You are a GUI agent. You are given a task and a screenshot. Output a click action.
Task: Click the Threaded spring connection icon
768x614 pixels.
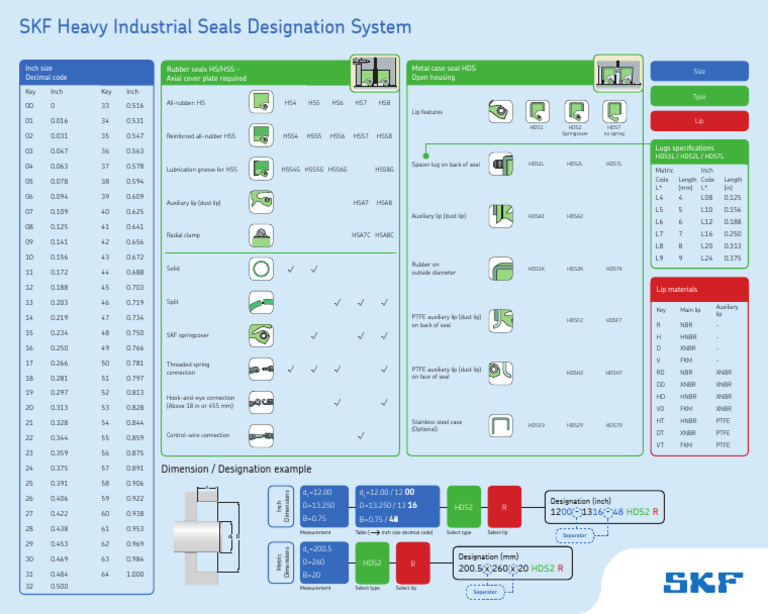(x=261, y=369)
